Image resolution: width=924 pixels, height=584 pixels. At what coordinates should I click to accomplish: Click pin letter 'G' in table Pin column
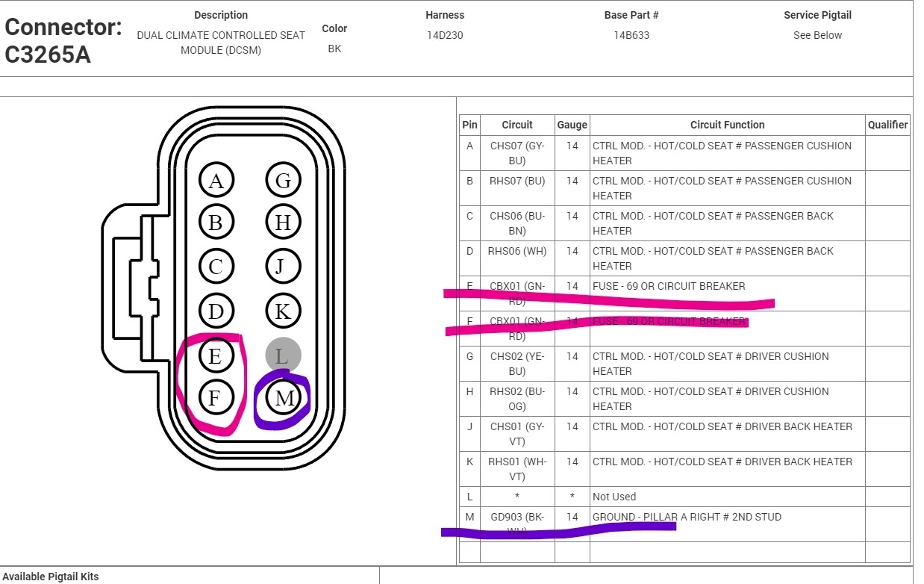tap(469, 356)
